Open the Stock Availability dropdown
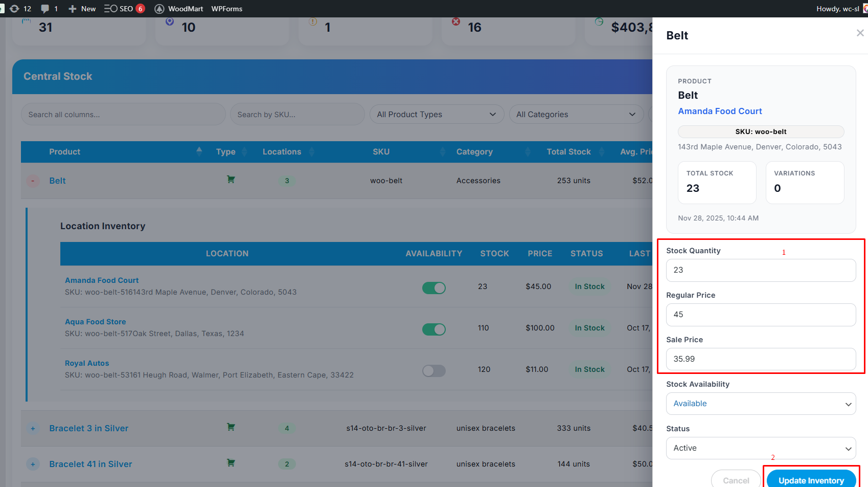The image size is (868, 487). (761, 404)
